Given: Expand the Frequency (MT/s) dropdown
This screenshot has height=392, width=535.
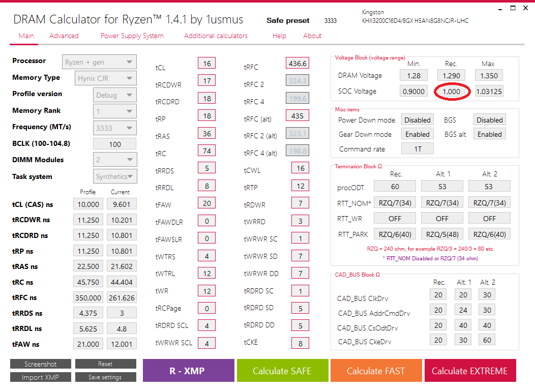Looking at the screenshot, I should tap(114, 128).
